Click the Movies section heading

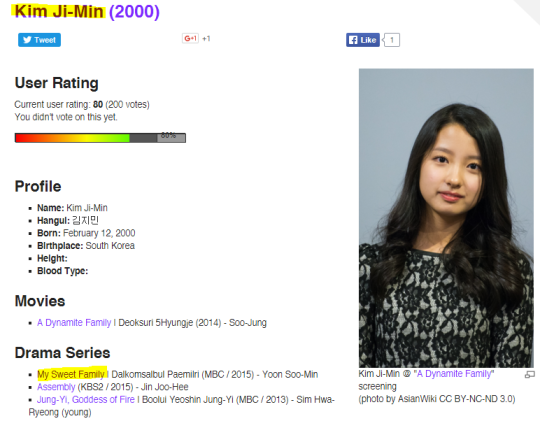point(40,301)
